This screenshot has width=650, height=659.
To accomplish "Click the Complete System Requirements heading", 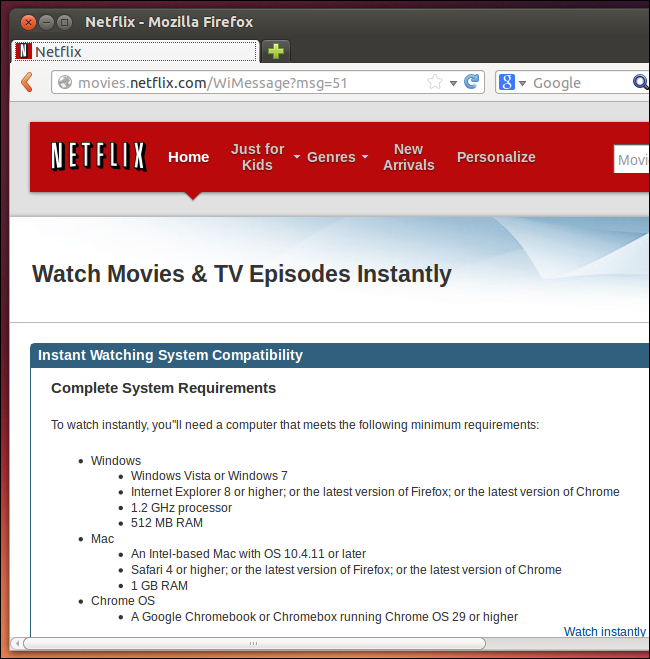I will point(163,388).
